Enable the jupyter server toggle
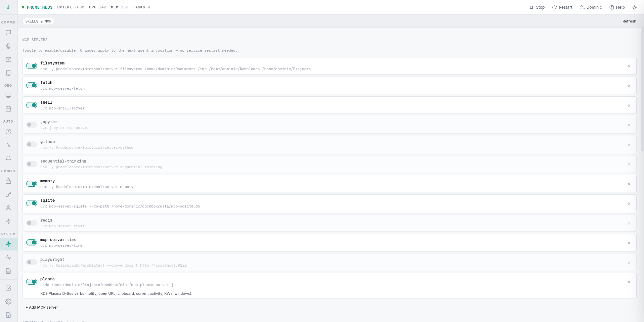 pyautogui.click(x=32, y=125)
